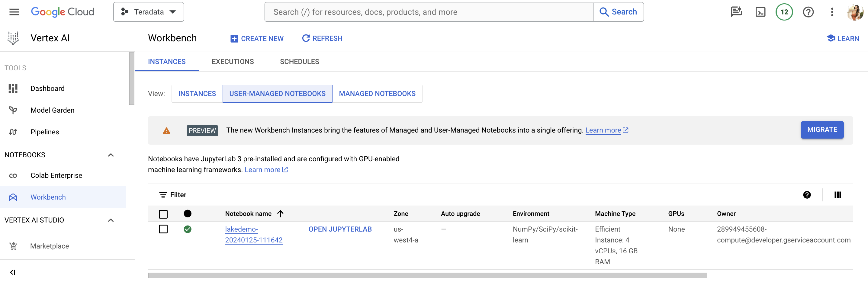Collapse the Vertex AI Studio section chevron
This screenshot has width=868, height=282.
(x=111, y=220)
